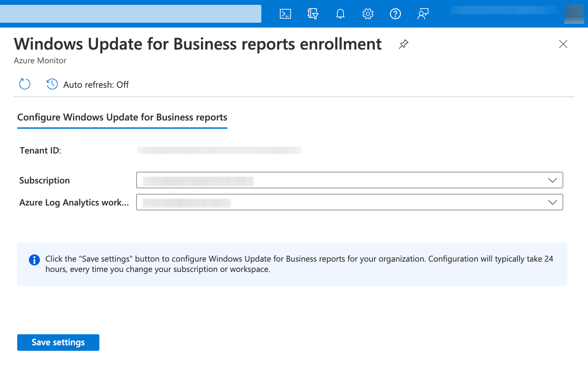Pin the enrollment blade to dashboard
This screenshot has width=588, height=368.
pyautogui.click(x=404, y=44)
